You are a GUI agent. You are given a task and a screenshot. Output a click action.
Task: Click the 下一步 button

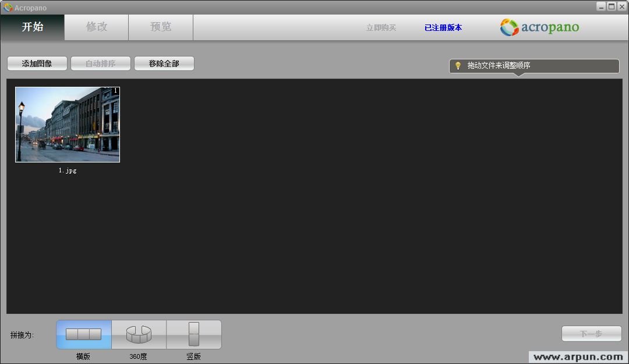[591, 333]
